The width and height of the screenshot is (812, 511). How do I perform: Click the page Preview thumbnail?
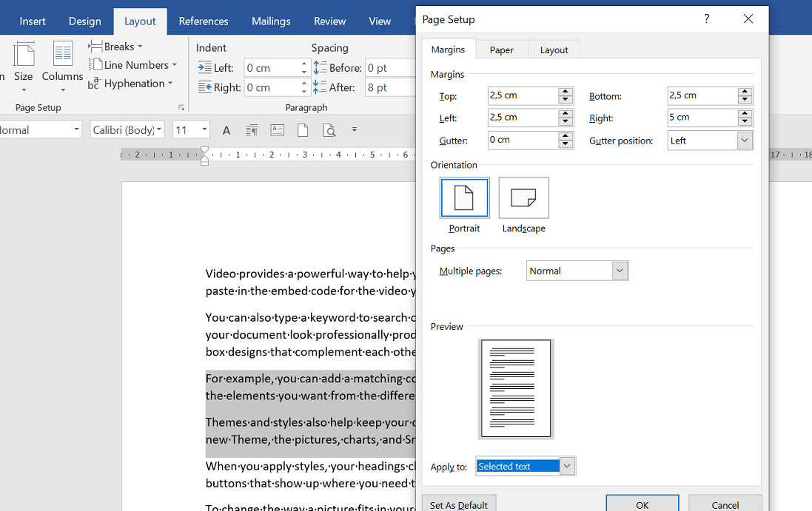pyautogui.click(x=516, y=388)
